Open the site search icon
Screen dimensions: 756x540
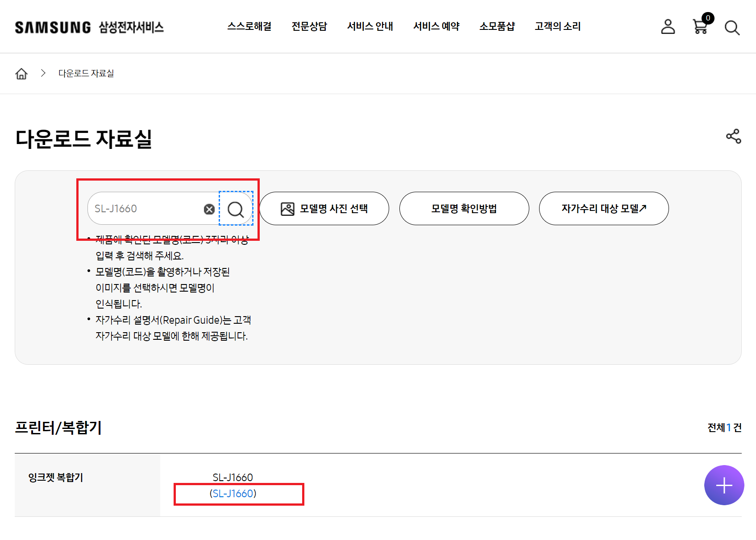731,27
